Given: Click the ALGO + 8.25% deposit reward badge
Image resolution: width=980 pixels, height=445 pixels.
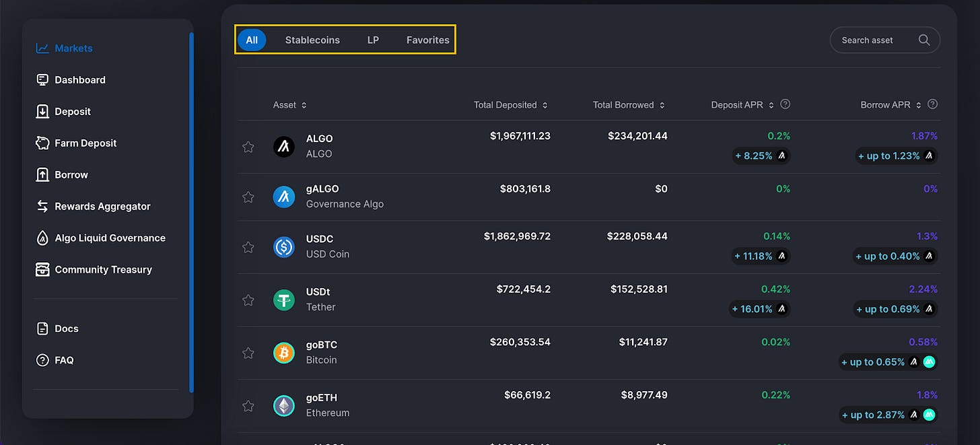Looking at the screenshot, I should [x=761, y=156].
